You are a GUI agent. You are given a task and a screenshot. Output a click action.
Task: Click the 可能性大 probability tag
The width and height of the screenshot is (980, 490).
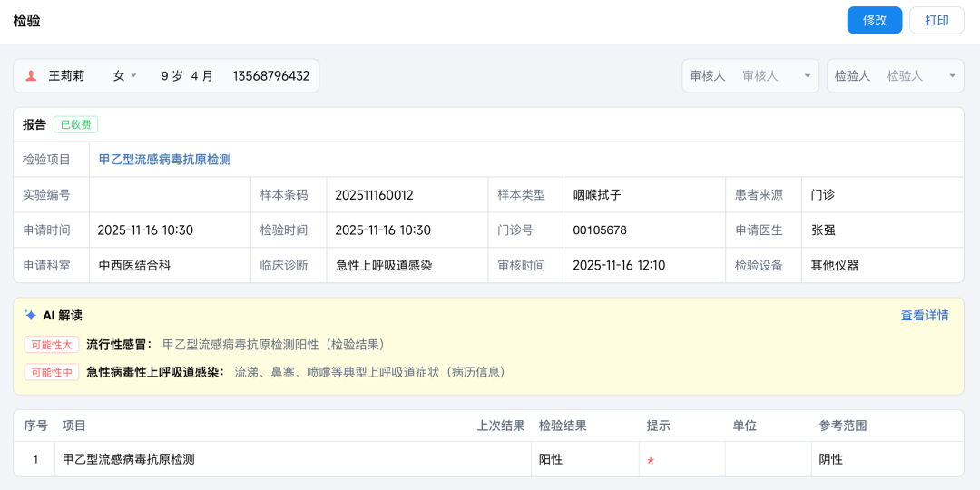click(x=51, y=345)
